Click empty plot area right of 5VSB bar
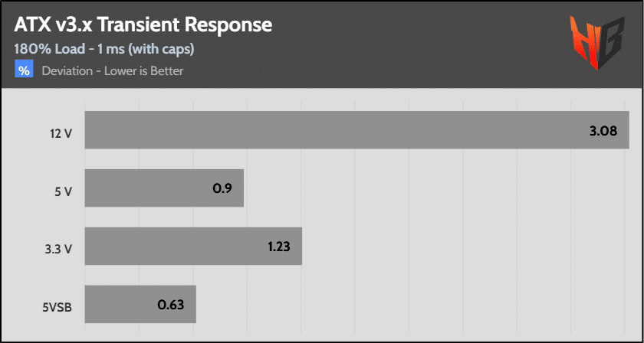644x343 pixels. tap(414, 305)
